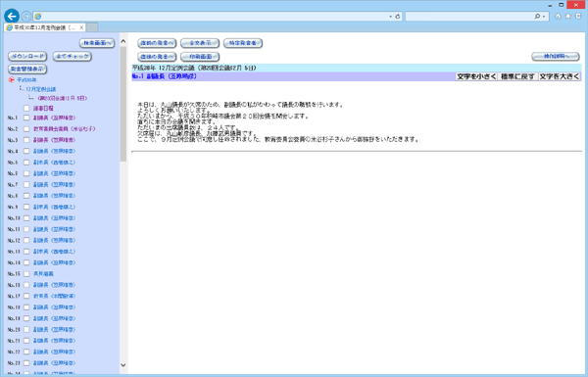Tick the No.1 副議長 checkbox
Viewport: 588px width, 377px height.
(x=26, y=118)
